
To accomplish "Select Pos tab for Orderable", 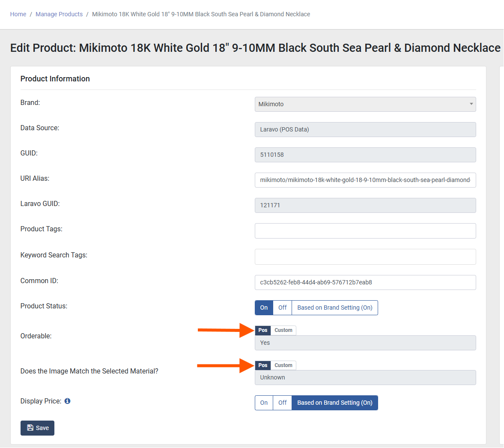I will [263, 330].
